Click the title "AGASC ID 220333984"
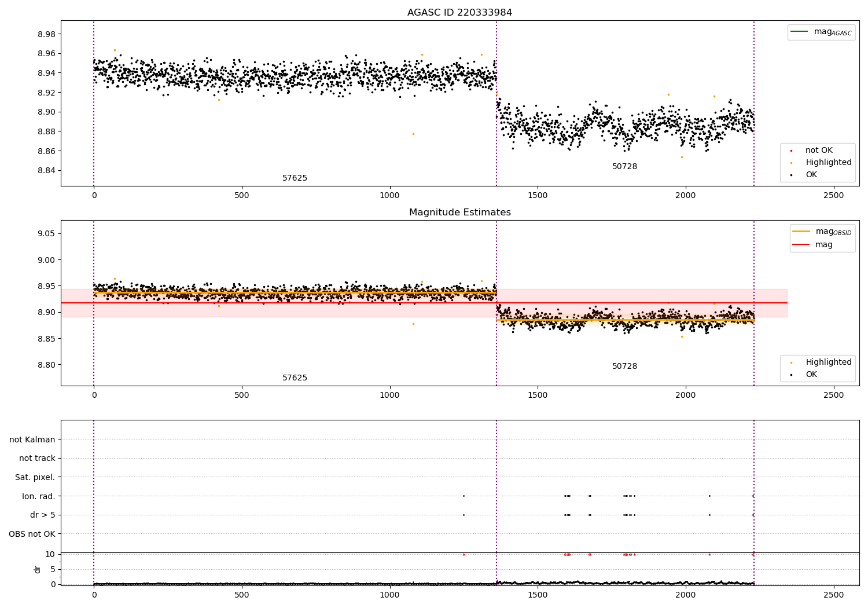 (x=459, y=13)
